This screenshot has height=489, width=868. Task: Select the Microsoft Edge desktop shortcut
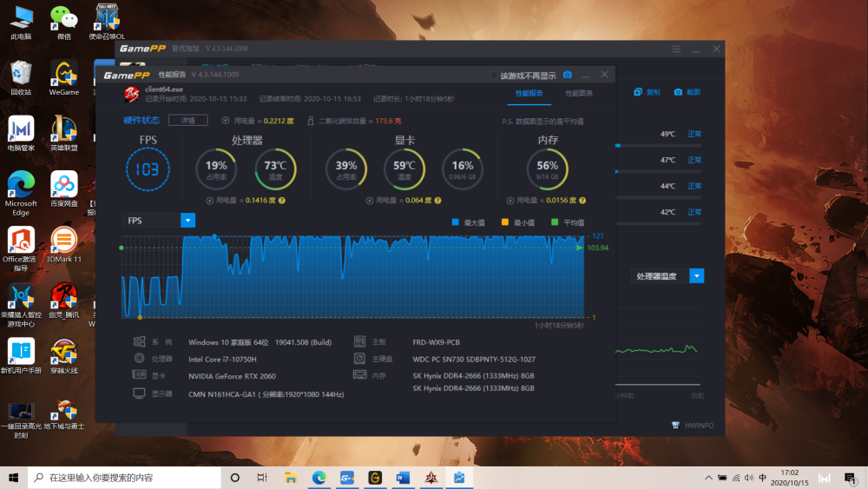coord(21,194)
